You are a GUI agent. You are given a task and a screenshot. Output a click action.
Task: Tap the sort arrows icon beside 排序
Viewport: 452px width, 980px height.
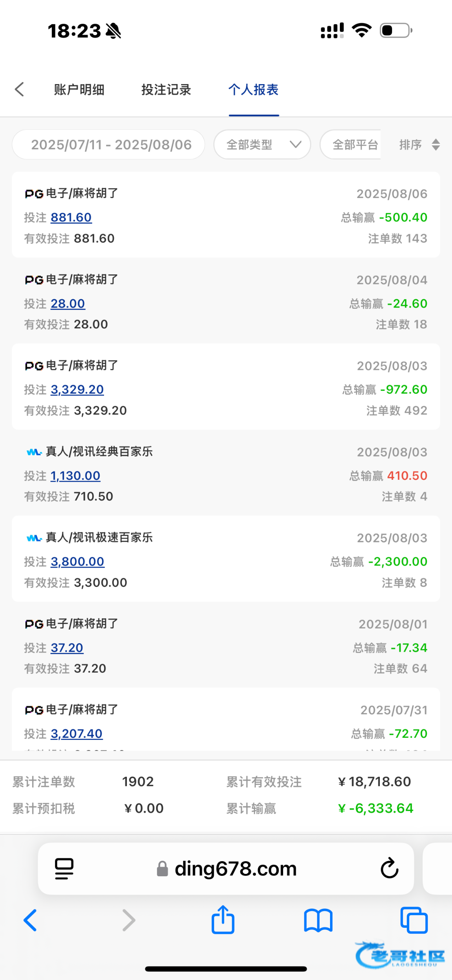(436, 145)
